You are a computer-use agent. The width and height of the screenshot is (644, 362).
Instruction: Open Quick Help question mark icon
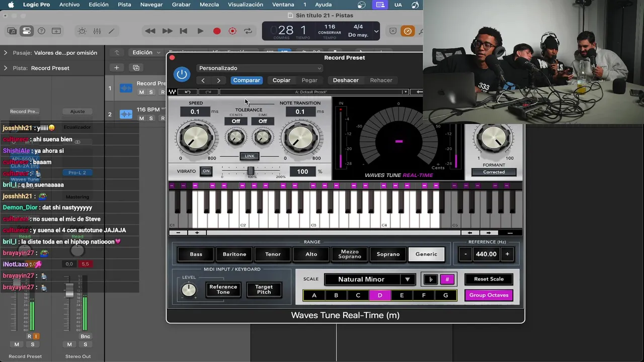[42, 31]
